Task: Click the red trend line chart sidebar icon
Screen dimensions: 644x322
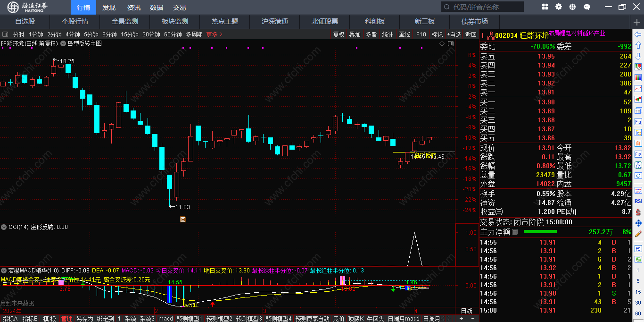Action: coord(638,89)
